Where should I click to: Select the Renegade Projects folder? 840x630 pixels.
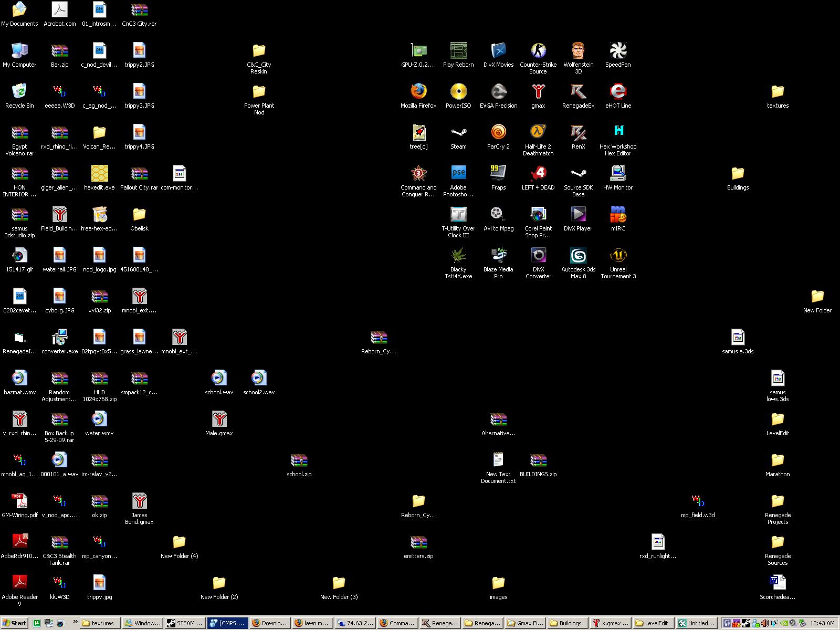point(778,501)
